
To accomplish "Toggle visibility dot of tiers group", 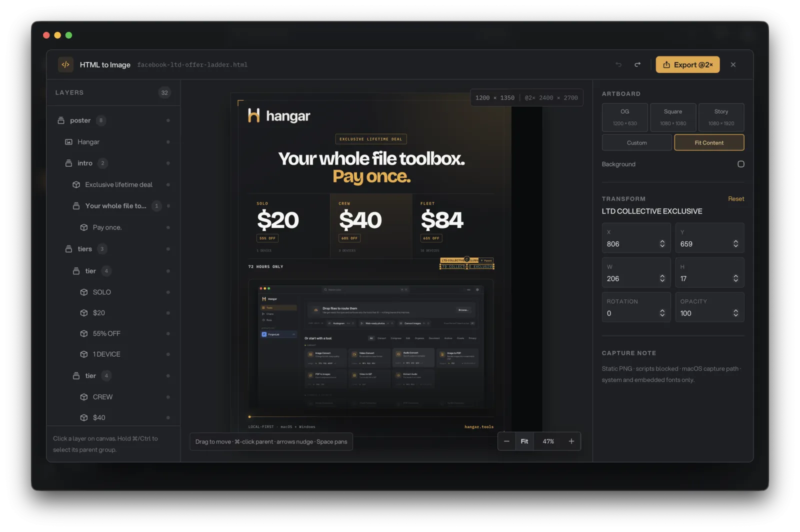I will point(168,249).
